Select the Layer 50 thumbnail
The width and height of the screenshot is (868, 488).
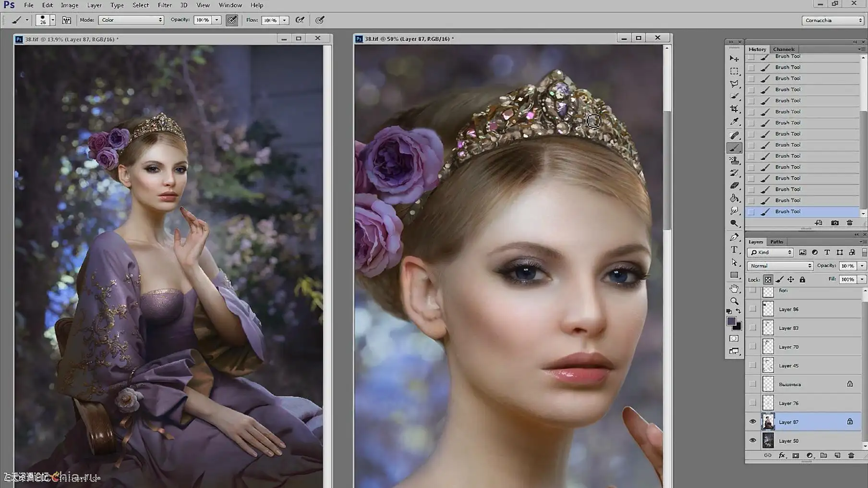click(x=768, y=440)
